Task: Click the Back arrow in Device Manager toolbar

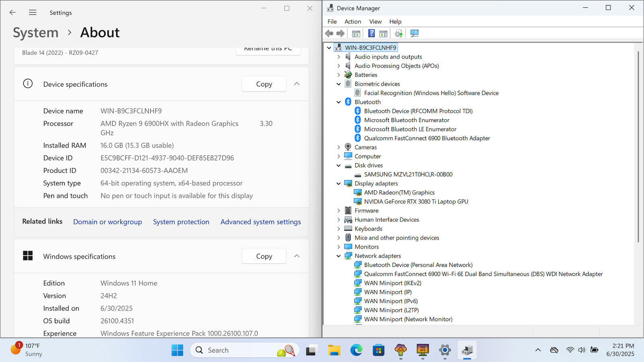Action: [329, 33]
